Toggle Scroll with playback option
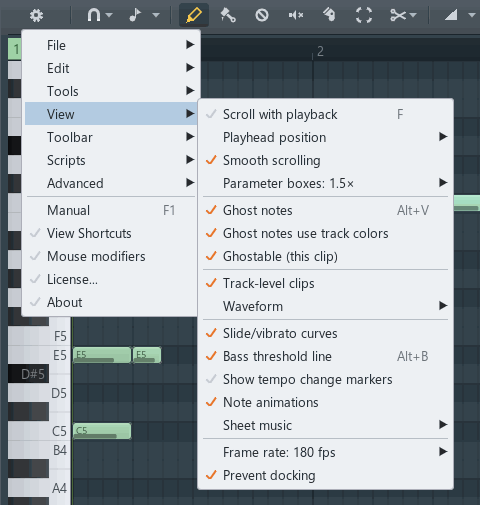Screen dimensions: 480x505 click(326, 114)
